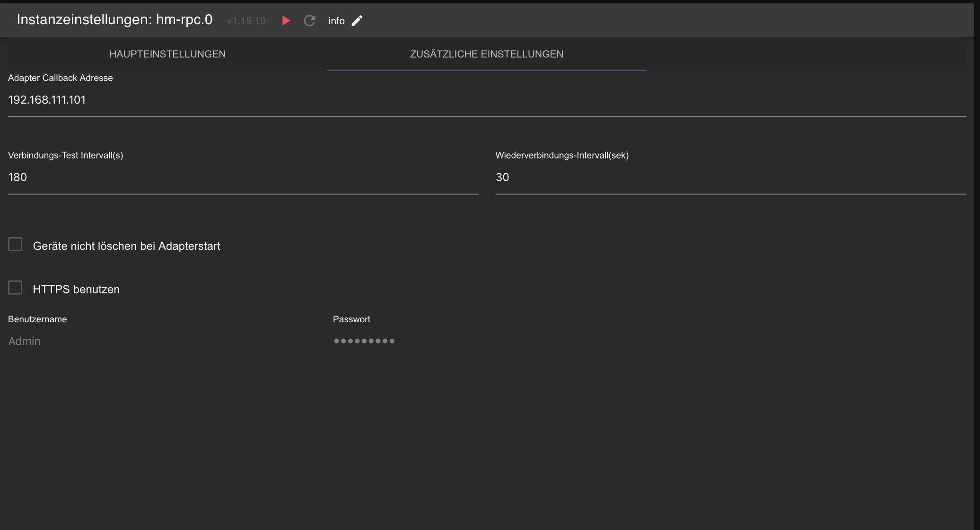Click the 'Adapter Callback Adresse' caption
Image resolution: width=980 pixels, height=530 pixels.
[61, 78]
